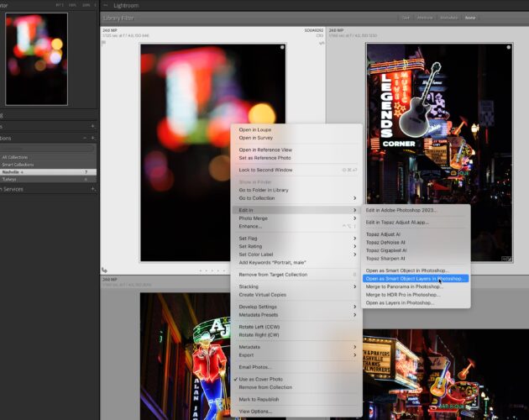Choose Rotate Right (CW)
This screenshot has height=420, width=529.
(259, 335)
